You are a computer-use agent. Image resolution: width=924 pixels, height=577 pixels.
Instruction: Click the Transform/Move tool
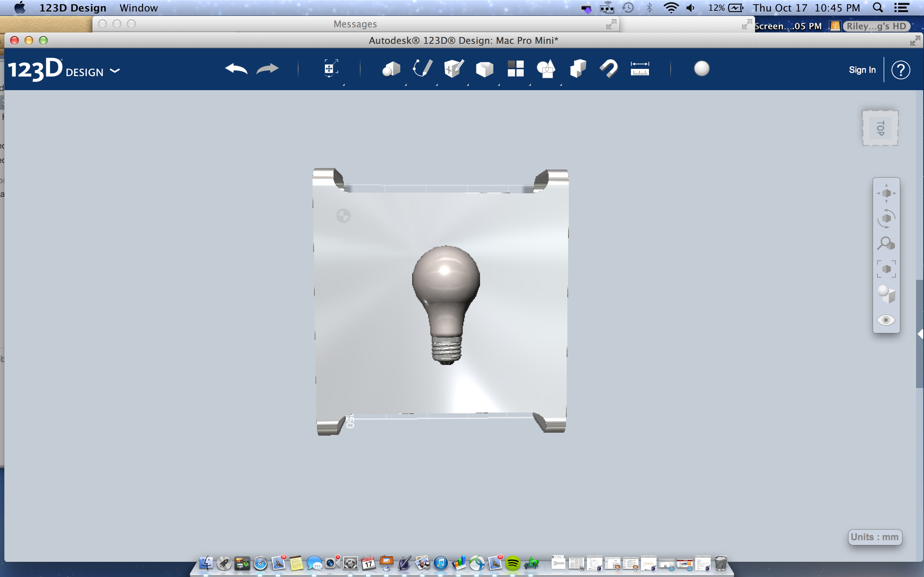click(330, 69)
